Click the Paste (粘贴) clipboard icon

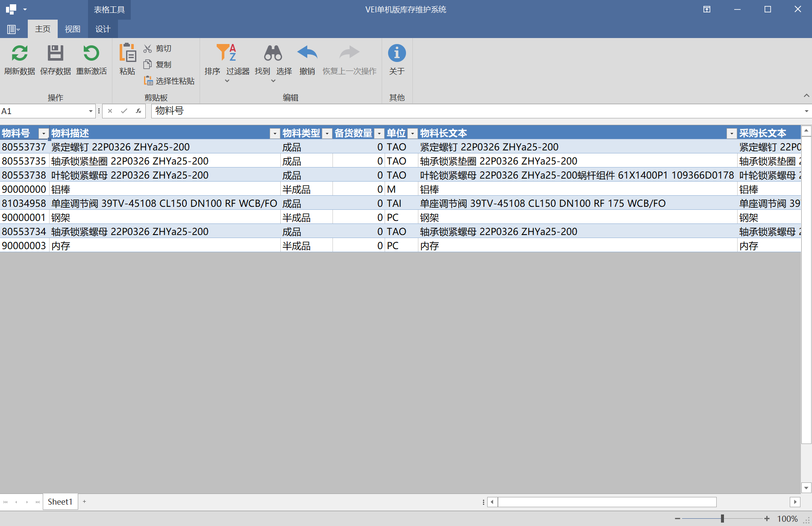tap(127, 53)
